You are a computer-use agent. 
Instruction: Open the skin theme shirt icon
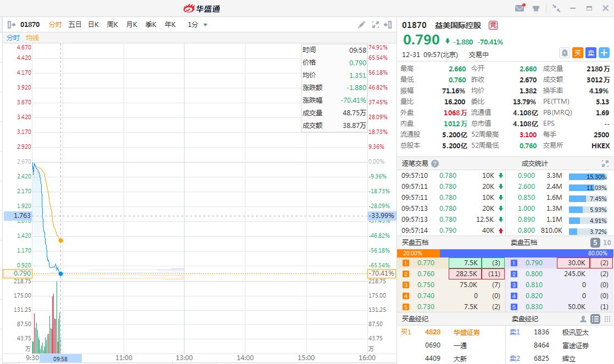pos(537,8)
